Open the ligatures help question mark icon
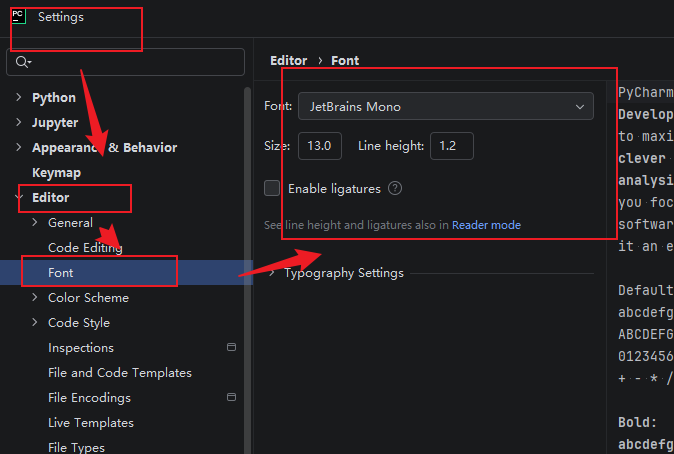Viewport: 674px width, 454px height. 395,188
